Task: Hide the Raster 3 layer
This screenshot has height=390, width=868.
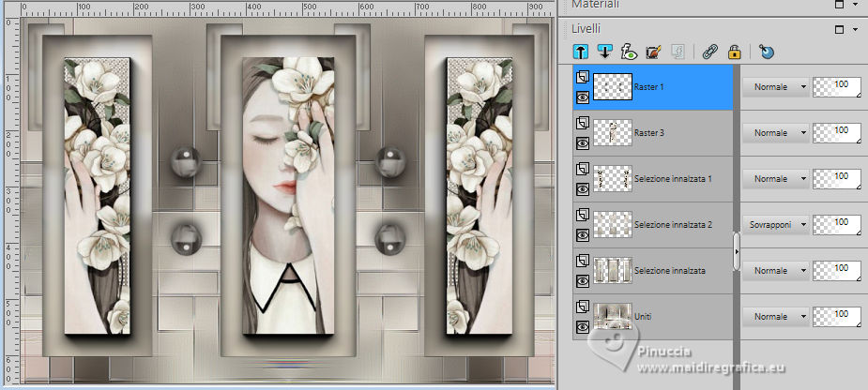Action: pos(583,143)
